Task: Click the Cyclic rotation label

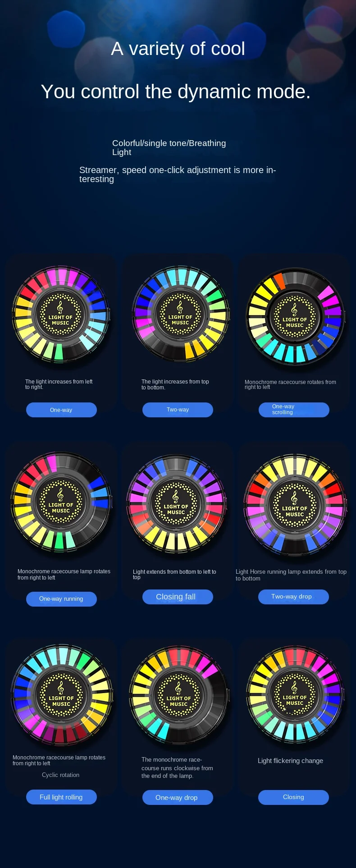Action: click(x=60, y=775)
